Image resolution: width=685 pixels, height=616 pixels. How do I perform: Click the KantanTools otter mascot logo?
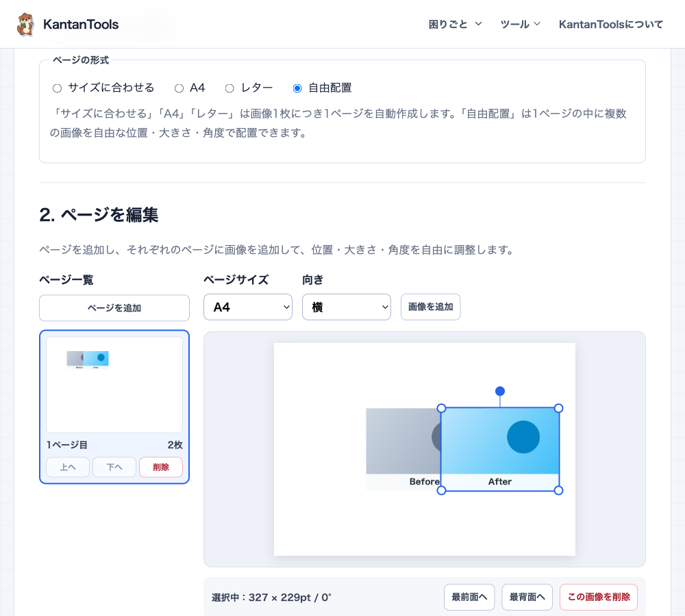[25, 24]
